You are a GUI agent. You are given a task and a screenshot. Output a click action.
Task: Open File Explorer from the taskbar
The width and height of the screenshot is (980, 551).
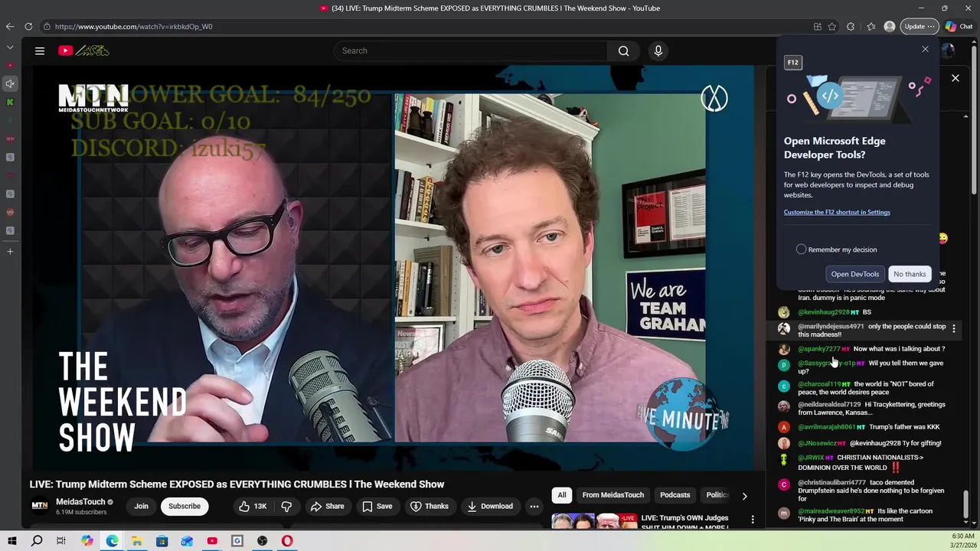point(137,541)
